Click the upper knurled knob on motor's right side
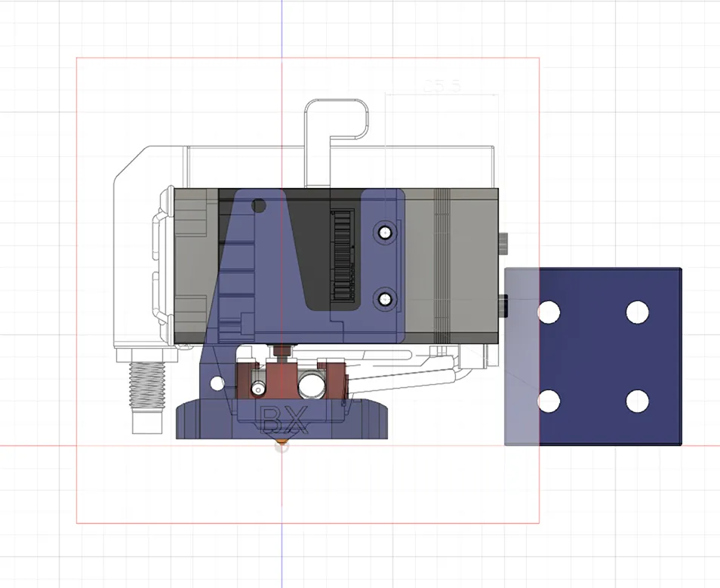Viewport: 720px width, 588px height. click(503, 242)
